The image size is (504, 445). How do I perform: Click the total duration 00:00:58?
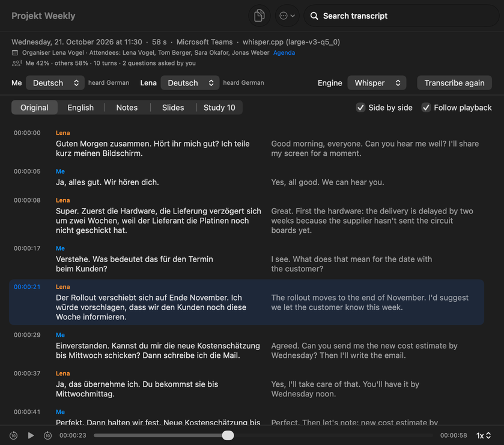[454, 435]
